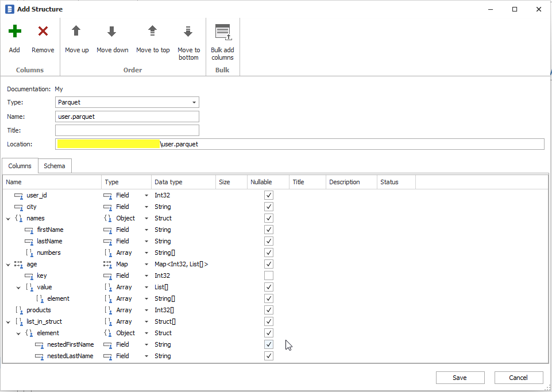Uncheck Nullable for the user_id row
Viewport: 552px width, 392px height.
[x=269, y=195]
